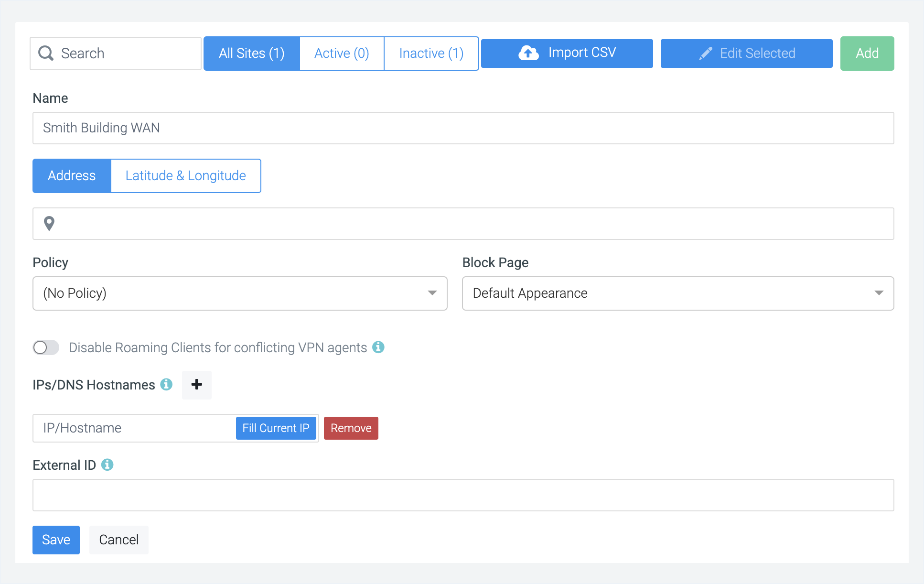
Task: Click the info icon beside the VPN agents label
Action: (x=378, y=347)
